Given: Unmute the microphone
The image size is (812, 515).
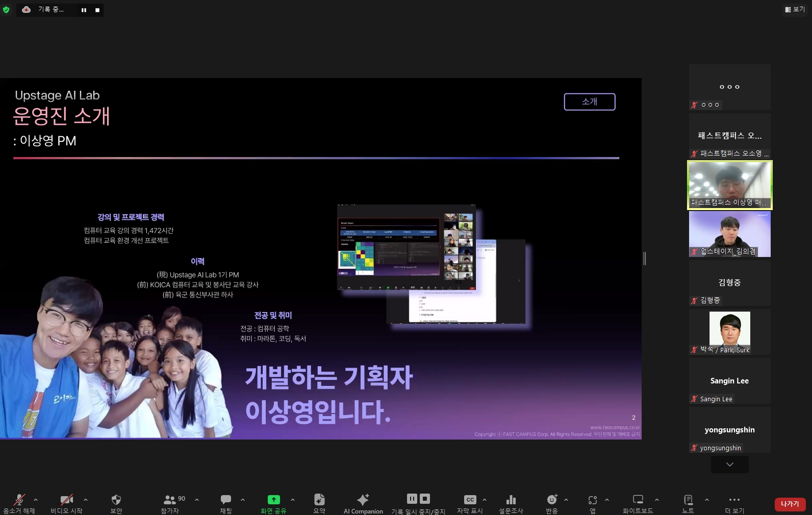Looking at the screenshot, I should click(x=19, y=500).
